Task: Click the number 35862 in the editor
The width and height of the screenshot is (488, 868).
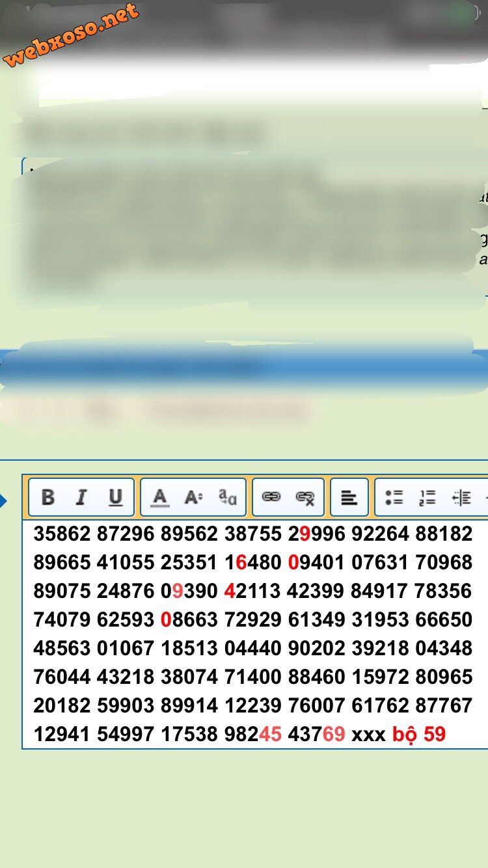Action: (62, 534)
